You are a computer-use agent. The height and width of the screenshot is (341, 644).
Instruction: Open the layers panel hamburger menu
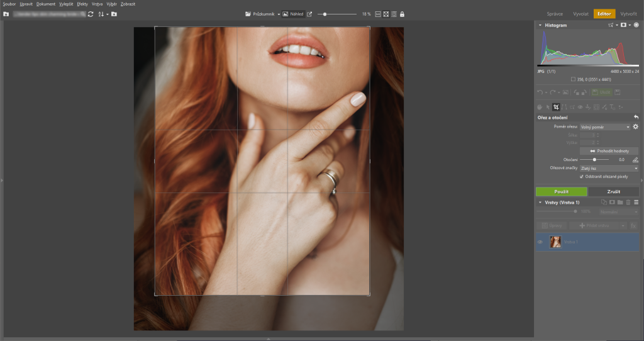tap(636, 202)
